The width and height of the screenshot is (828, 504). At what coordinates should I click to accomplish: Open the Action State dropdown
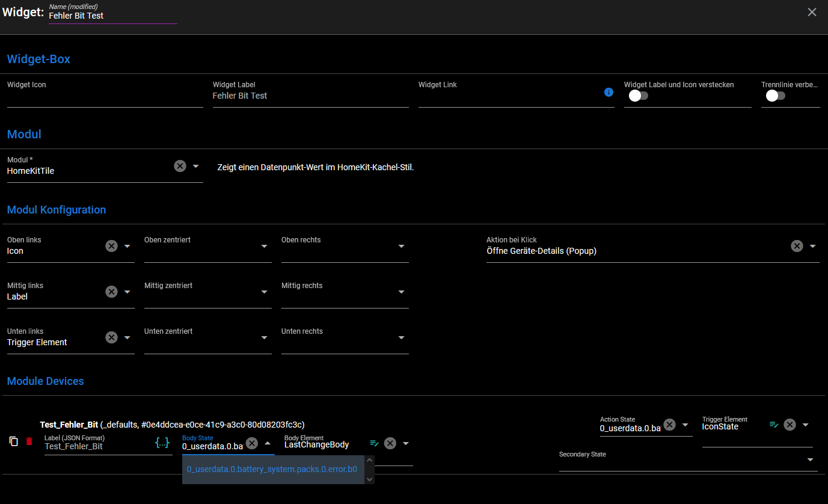685,425
